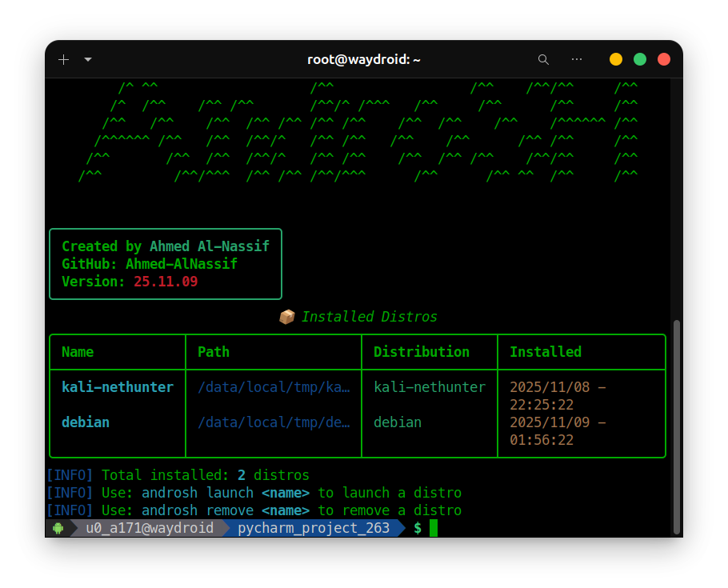Click the pycharm_project_263 prompt segment
The image size is (728, 588).
(313, 528)
